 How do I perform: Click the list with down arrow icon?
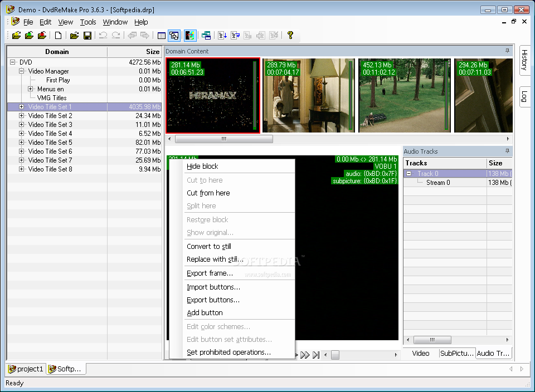click(222, 36)
